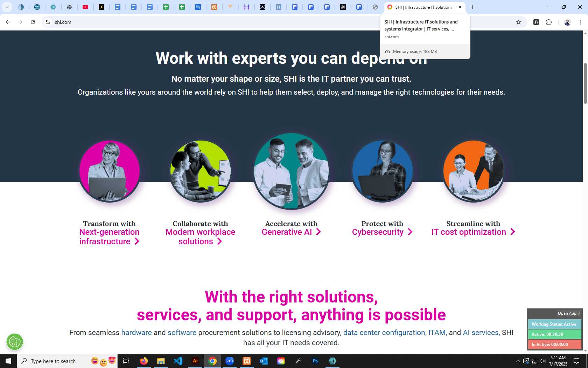Screen dimensions: 588x368
Task: View site information icon in address bar
Action: pyautogui.click(x=48, y=22)
